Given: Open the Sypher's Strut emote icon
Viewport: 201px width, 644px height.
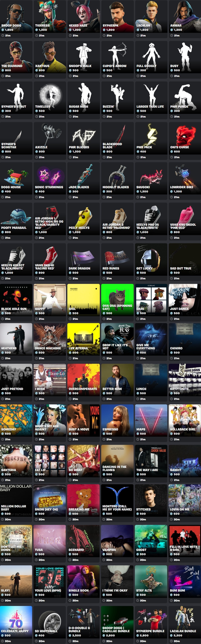Looking at the screenshot, I should click(16, 97).
